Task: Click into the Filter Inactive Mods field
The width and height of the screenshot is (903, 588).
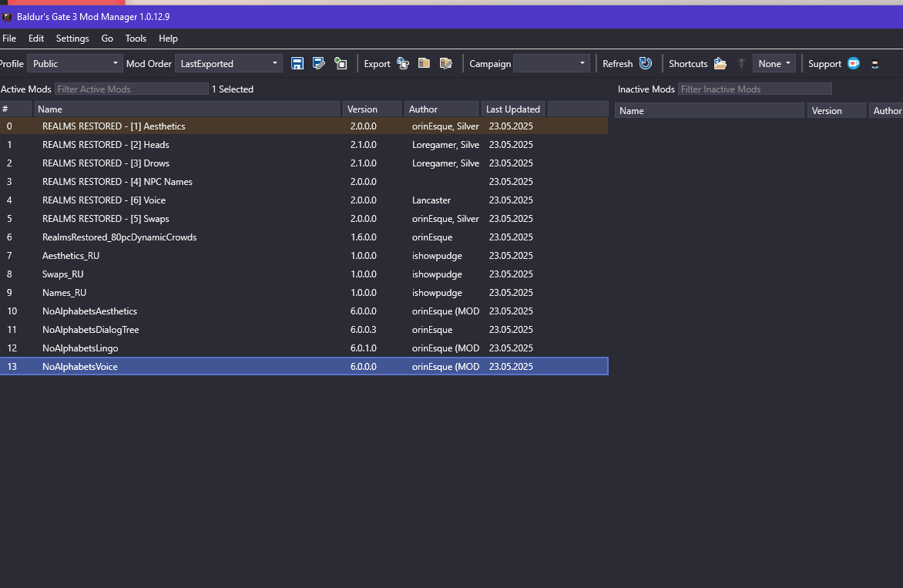Action: point(754,89)
